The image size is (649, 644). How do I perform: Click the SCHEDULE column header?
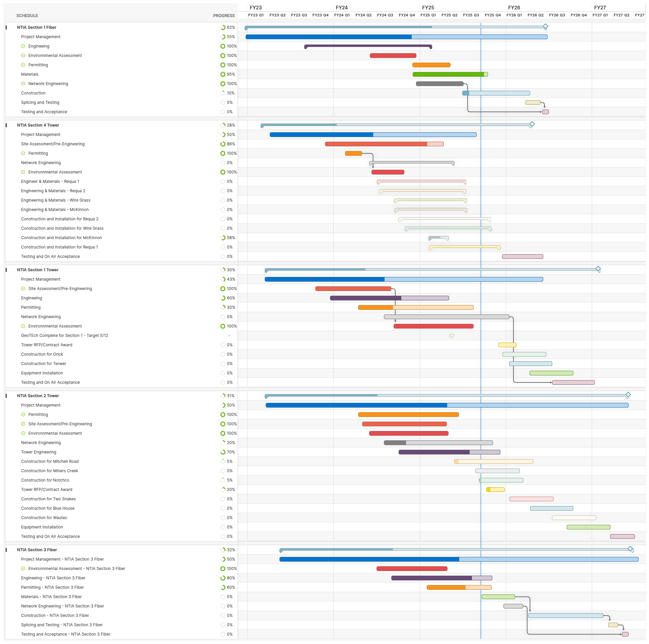(27, 16)
